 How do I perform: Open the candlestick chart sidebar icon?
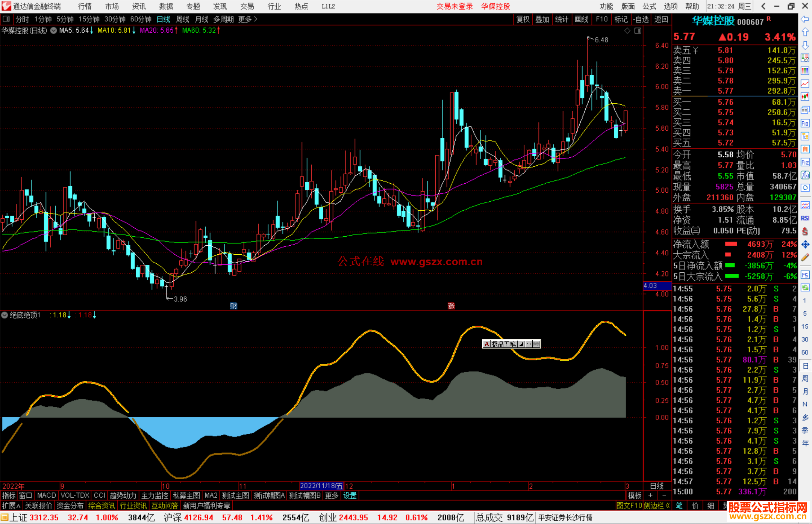click(805, 97)
